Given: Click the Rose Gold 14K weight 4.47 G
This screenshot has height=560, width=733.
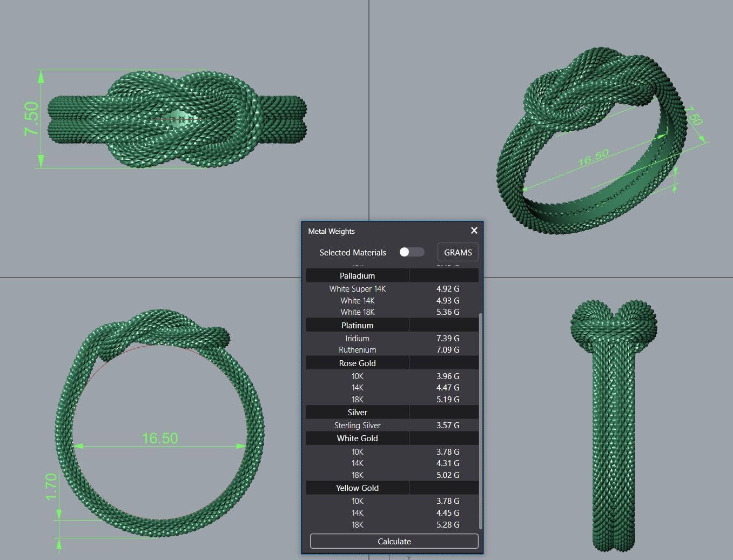Looking at the screenshot, I should (448, 388).
